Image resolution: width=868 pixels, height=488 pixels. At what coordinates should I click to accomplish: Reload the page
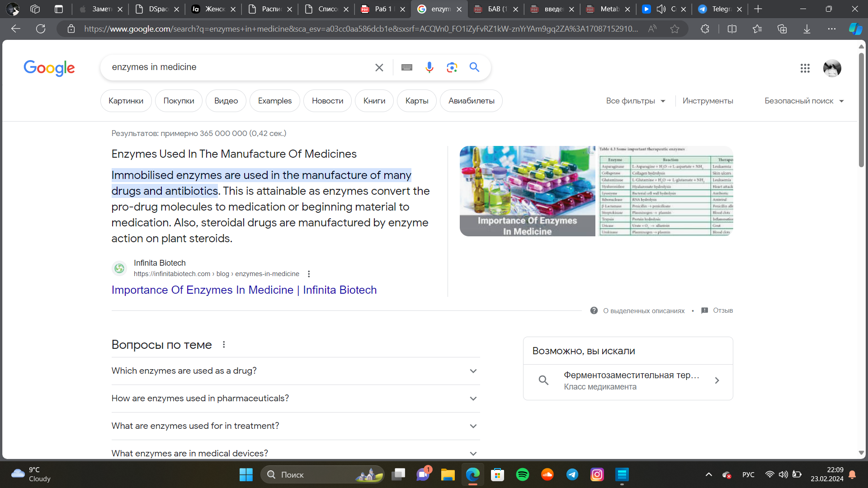tap(41, 29)
